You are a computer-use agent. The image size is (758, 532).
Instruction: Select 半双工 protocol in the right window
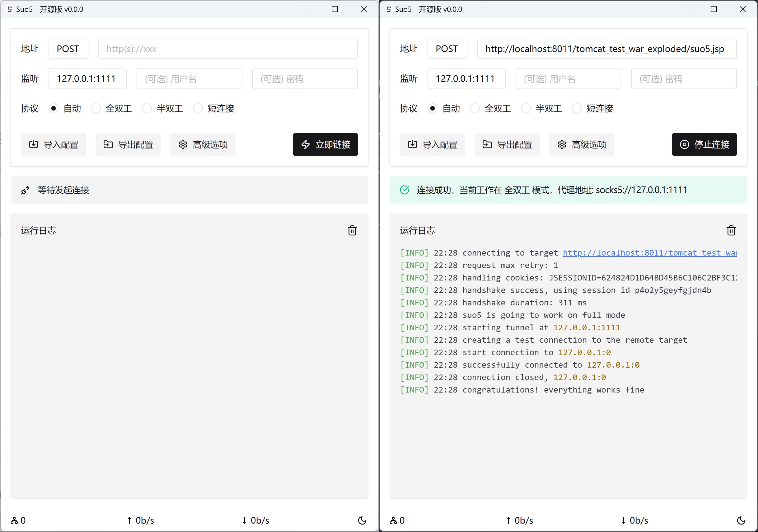[x=526, y=108]
